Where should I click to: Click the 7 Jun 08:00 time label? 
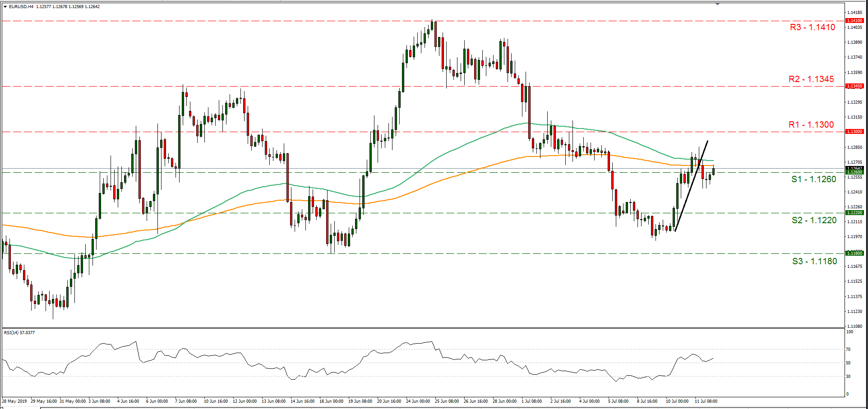[x=186, y=401]
